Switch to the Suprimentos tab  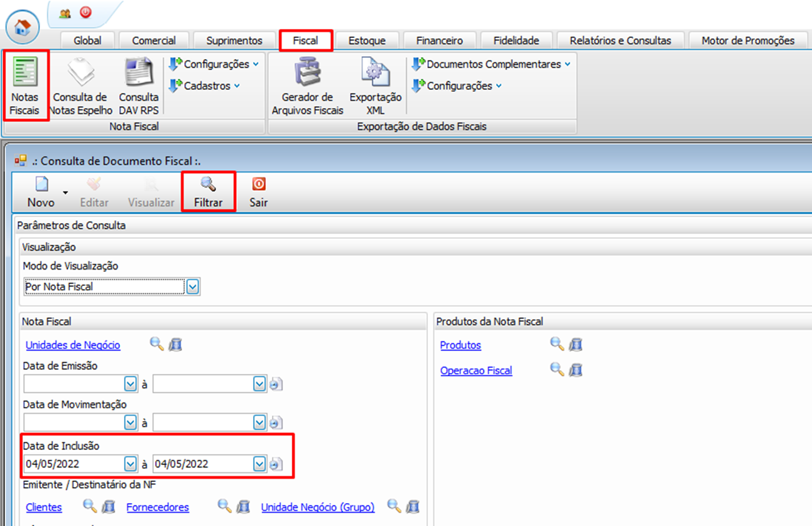point(234,40)
